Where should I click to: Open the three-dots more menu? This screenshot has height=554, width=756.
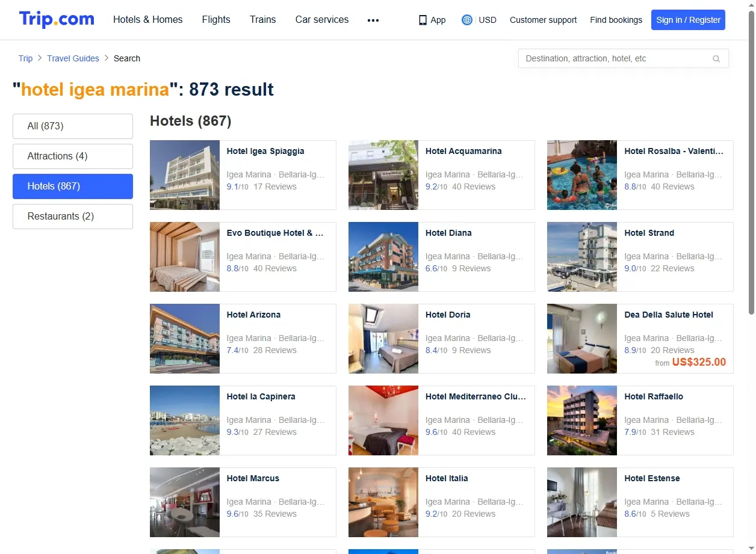[x=373, y=20]
